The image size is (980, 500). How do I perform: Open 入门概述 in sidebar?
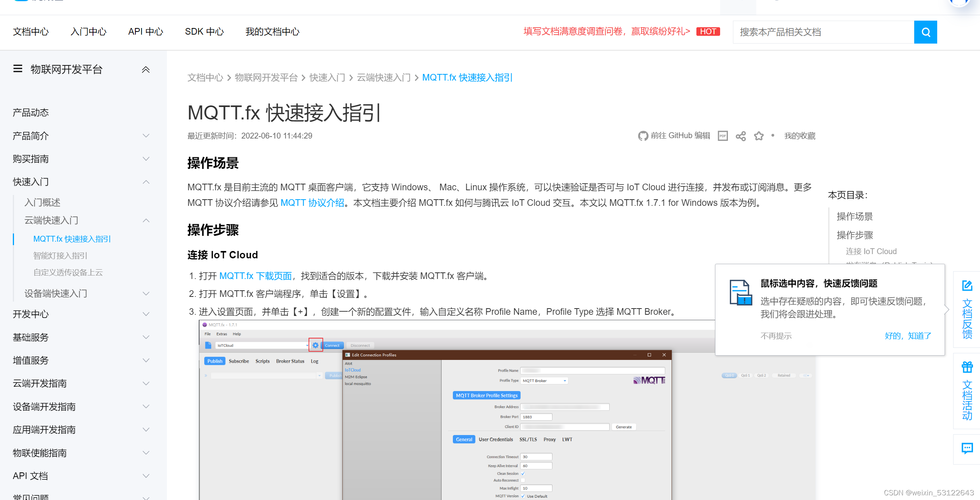tap(42, 202)
